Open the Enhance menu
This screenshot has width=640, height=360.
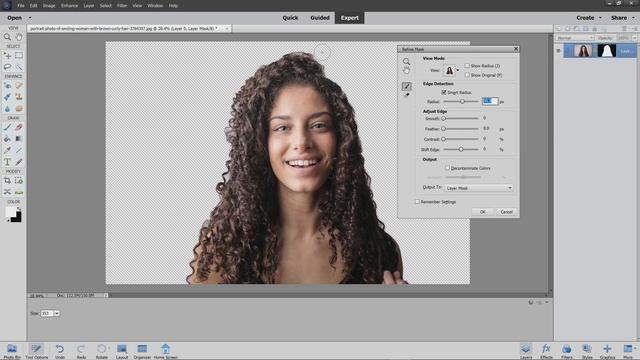[69, 6]
